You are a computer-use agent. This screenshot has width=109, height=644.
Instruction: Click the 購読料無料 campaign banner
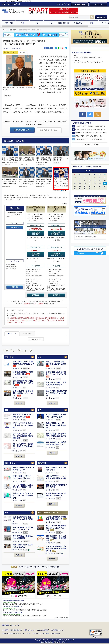pyautogui.click(x=90, y=200)
